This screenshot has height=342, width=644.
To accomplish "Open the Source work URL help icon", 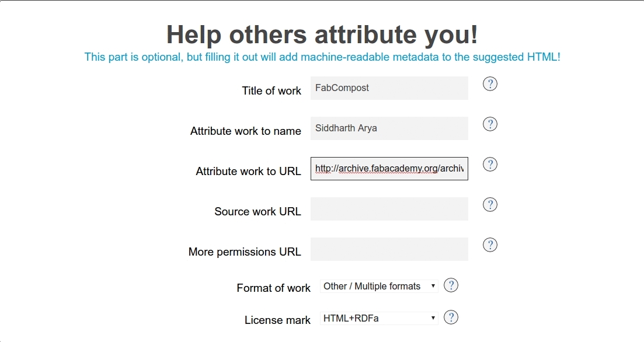I will (x=490, y=204).
